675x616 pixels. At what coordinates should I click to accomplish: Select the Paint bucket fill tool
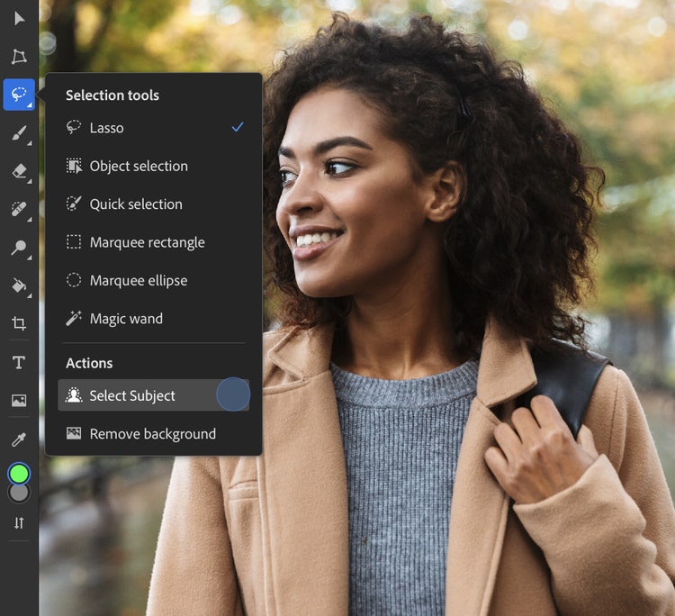point(19,285)
